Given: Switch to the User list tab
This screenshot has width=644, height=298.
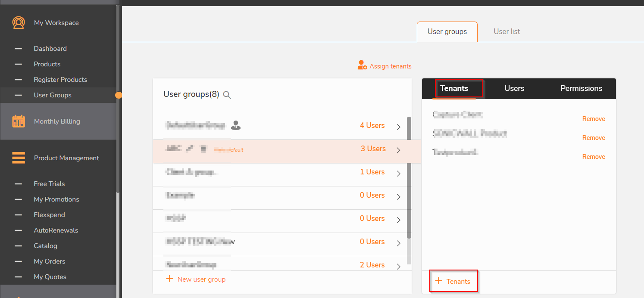Looking at the screenshot, I should pos(506,31).
